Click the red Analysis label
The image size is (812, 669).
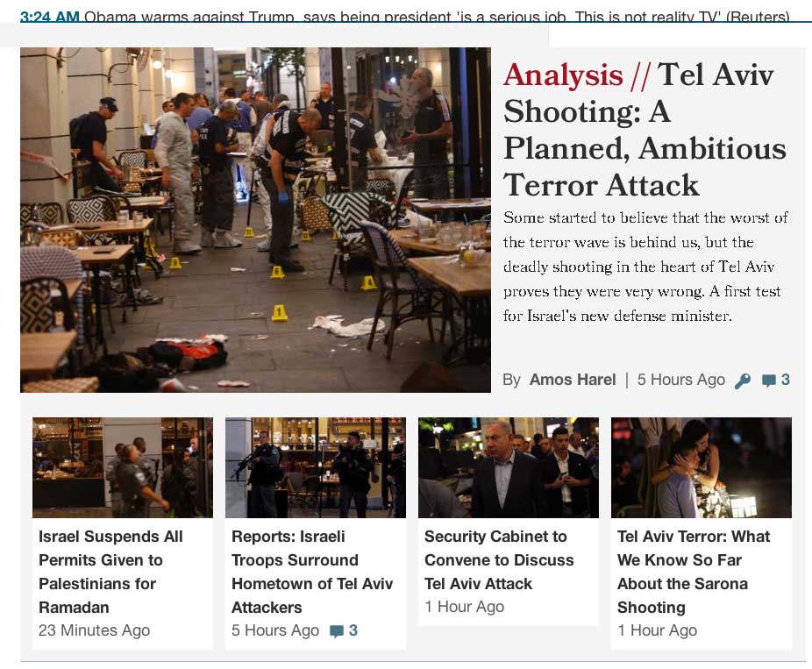563,75
